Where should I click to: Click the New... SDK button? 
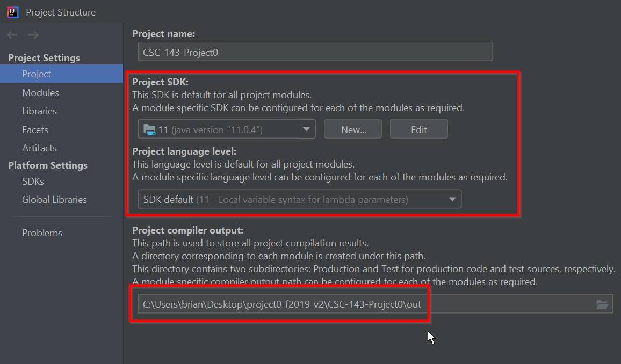coord(353,129)
